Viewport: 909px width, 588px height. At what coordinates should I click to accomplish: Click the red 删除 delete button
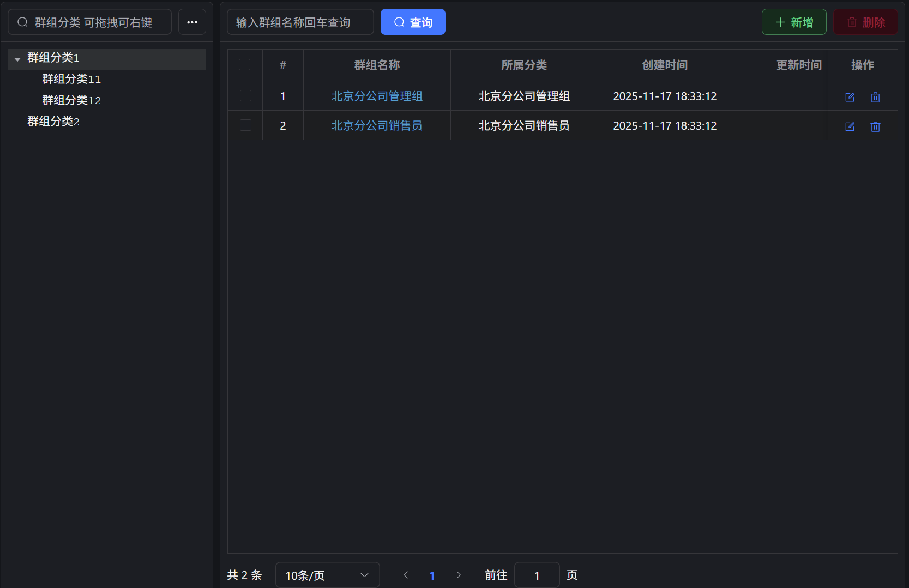pos(865,22)
